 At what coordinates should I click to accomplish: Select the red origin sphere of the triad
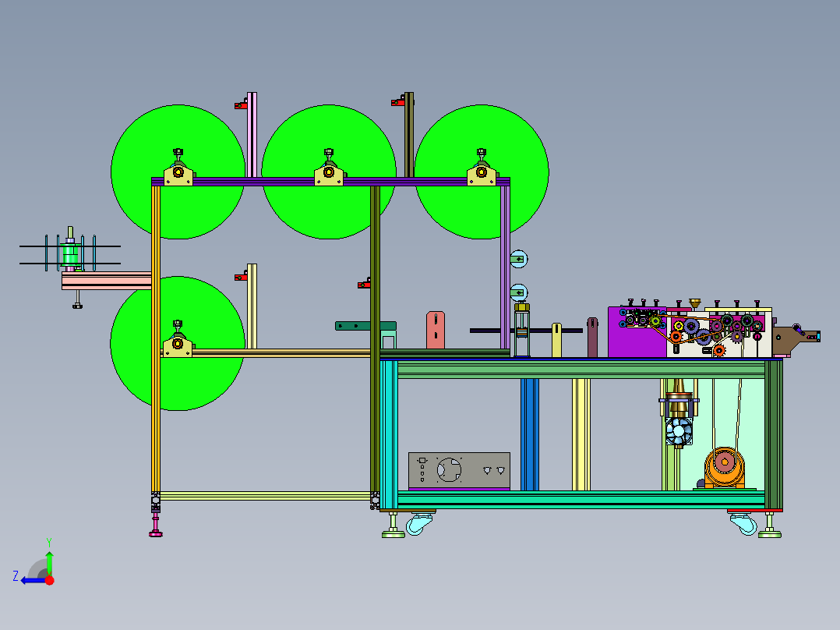tap(50, 580)
